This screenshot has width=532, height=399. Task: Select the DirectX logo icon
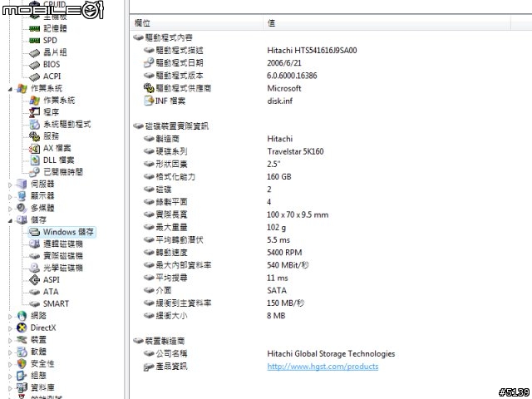pos(22,328)
